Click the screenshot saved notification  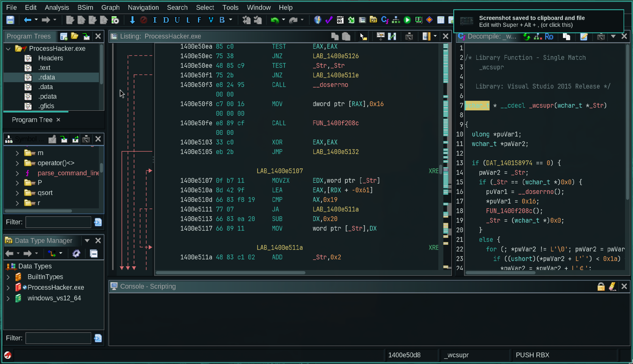point(538,21)
